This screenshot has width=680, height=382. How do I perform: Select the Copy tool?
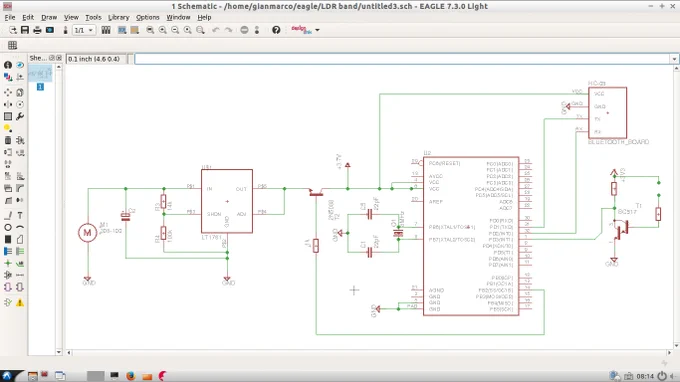(x=20, y=92)
